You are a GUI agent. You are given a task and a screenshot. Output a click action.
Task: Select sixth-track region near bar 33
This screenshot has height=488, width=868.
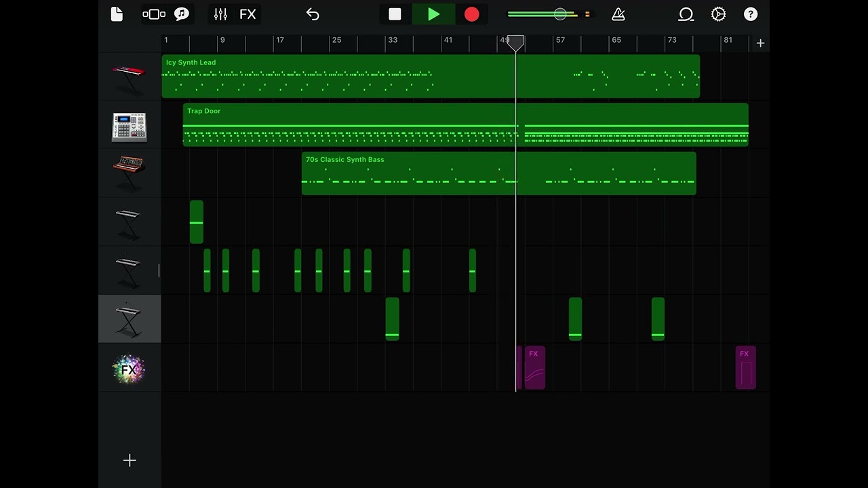tap(392, 319)
